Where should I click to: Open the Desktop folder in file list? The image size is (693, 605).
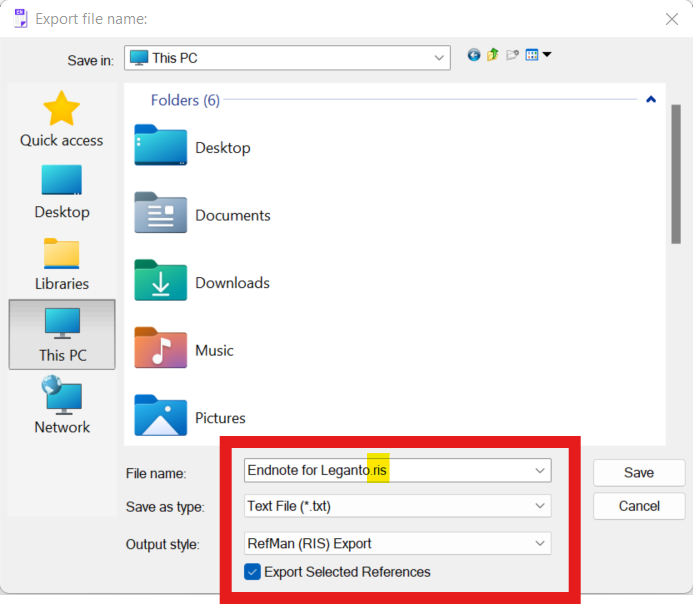tap(192, 145)
